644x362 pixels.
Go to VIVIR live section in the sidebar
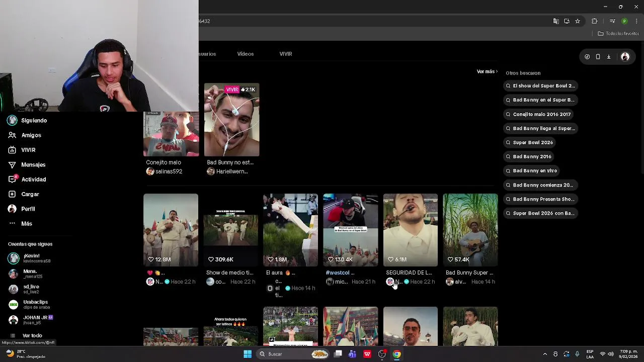pyautogui.click(x=22, y=150)
